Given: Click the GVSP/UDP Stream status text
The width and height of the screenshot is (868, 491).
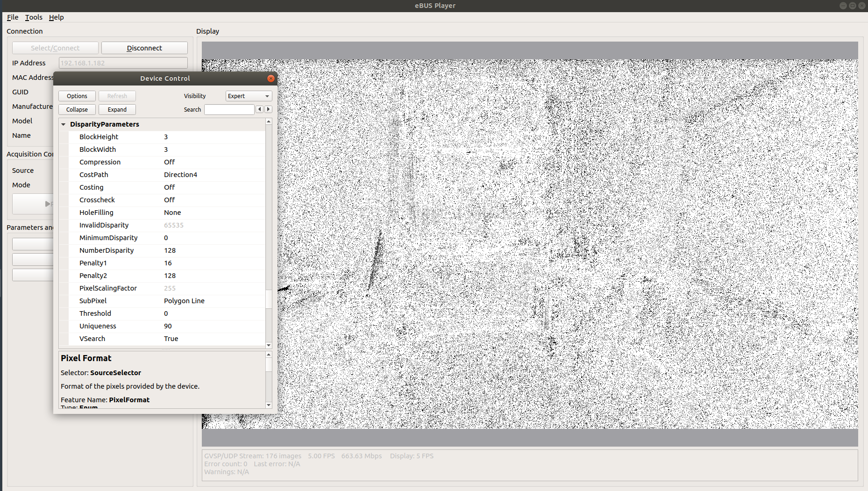Looking at the screenshot, I should click(253, 456).
